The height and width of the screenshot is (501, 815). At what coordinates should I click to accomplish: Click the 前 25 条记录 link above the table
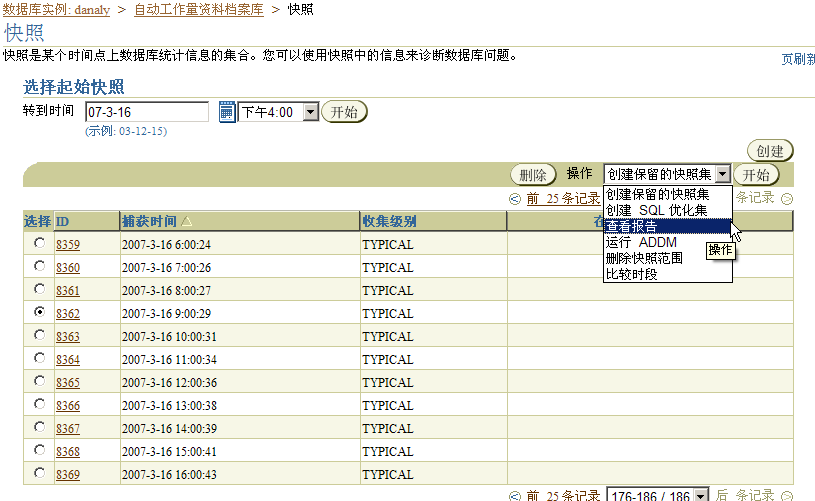[x=563, y=199]
